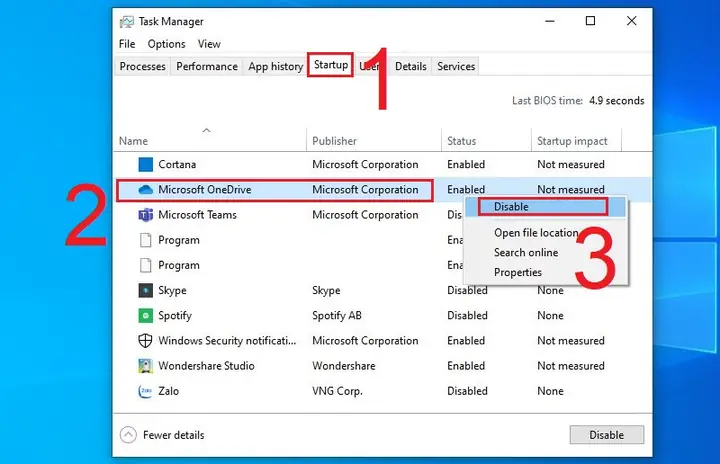Image resolution: width=720 pixels, height=464 pixels.
Task: Select the Microsoft OneDrive cloud icon
Action: [146, 190]
